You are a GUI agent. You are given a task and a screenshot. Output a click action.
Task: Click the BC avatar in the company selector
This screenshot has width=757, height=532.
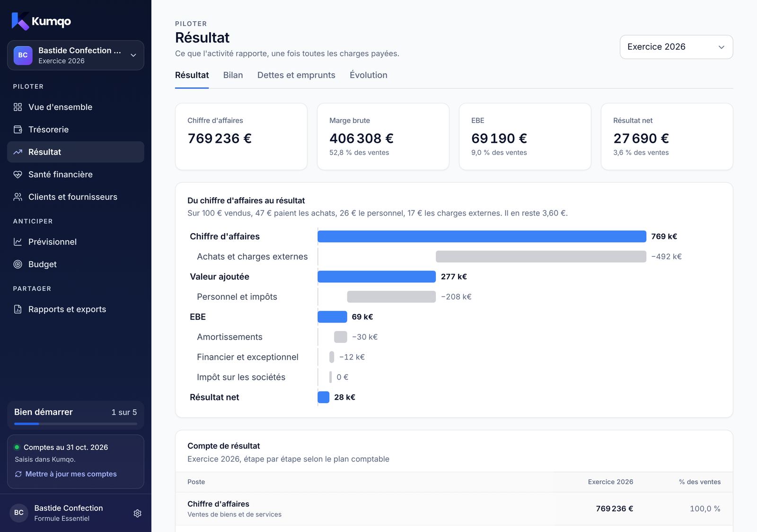click(23, 55)
